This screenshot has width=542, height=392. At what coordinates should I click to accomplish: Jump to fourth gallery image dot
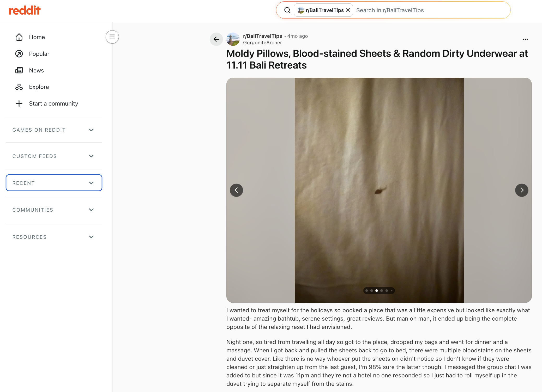382,291
